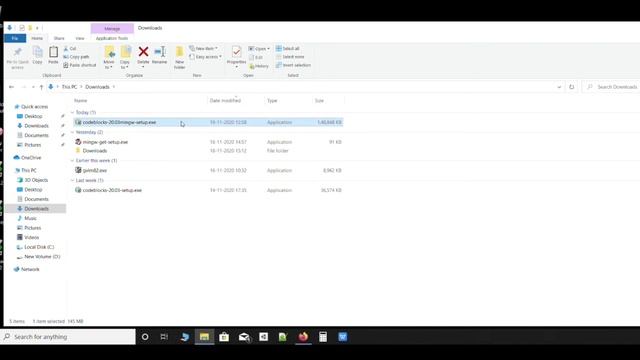Collapse the Today group
The height and width of the screenshot is (360, 640).
pyautogui.click(x=72, y=112)
